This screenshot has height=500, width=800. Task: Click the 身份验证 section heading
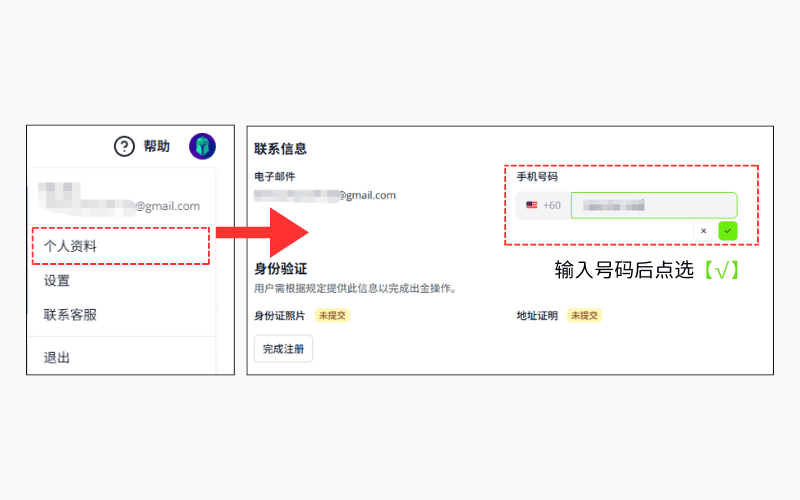tap(281, 269)
